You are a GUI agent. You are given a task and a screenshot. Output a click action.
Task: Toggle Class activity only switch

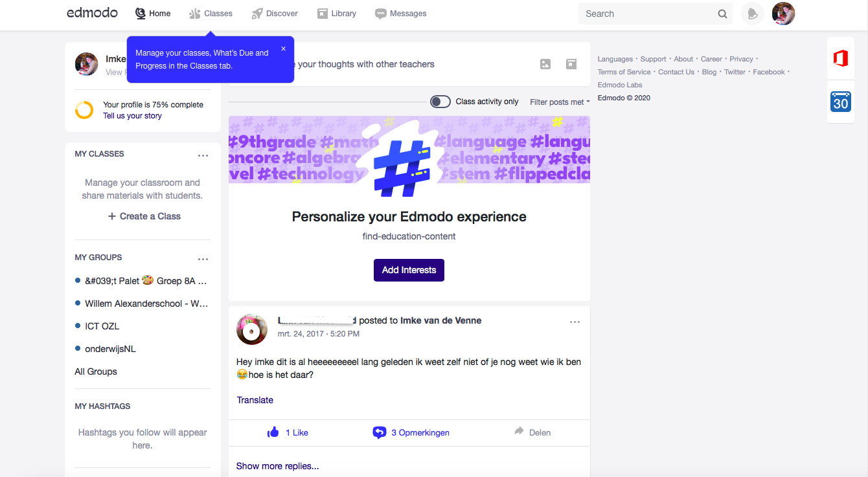(x=440, y=102)
